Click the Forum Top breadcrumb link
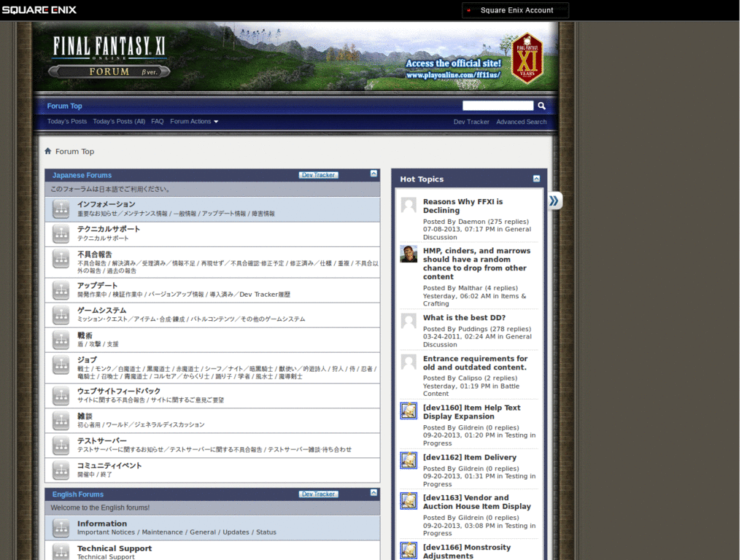747x560 pixels. [75, 152]
